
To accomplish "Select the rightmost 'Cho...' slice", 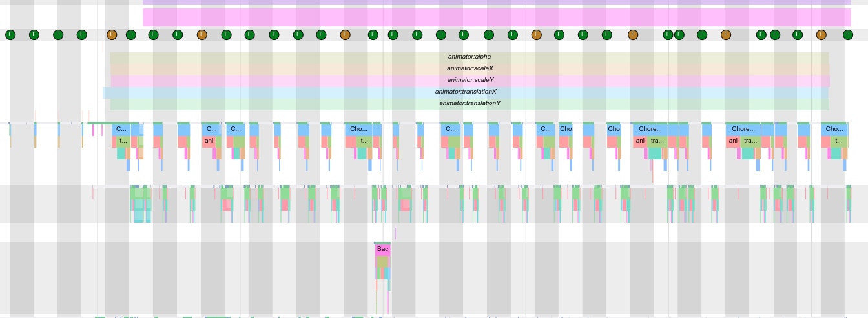I will (x=834, y=129).
